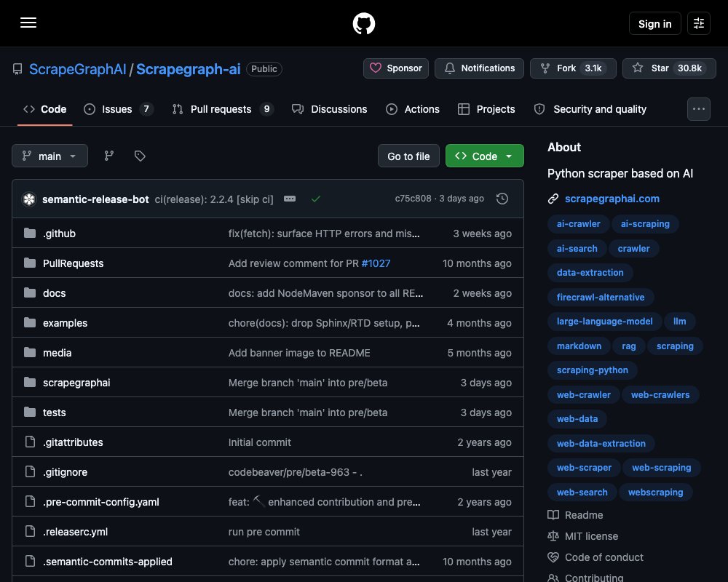Image resolution: width=728 pixels, height=582 pixels.
Task: Select the llm topic tag
Action: (x=679, y=321)
